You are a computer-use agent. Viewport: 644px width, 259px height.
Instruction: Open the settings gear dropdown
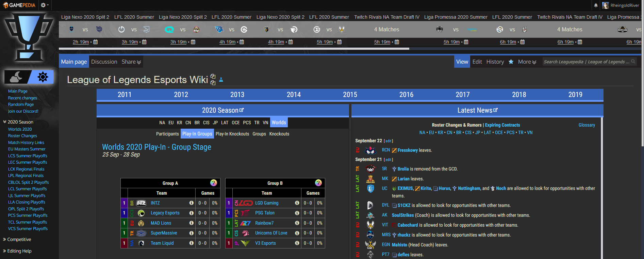(45, 5)
